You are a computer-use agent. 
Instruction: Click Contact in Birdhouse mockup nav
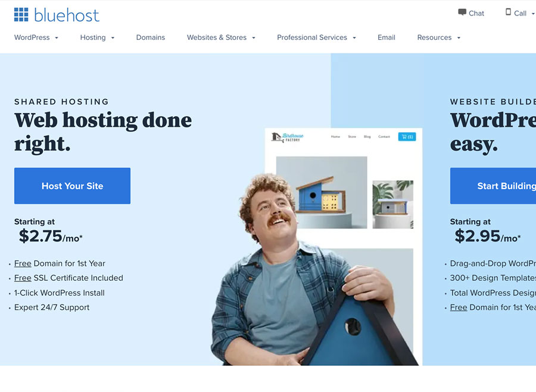coord(384,137)
